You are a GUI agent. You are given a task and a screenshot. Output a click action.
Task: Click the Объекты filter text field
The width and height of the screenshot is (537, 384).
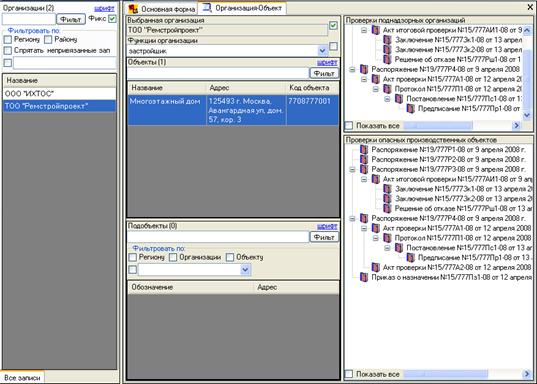click(218, 73)
